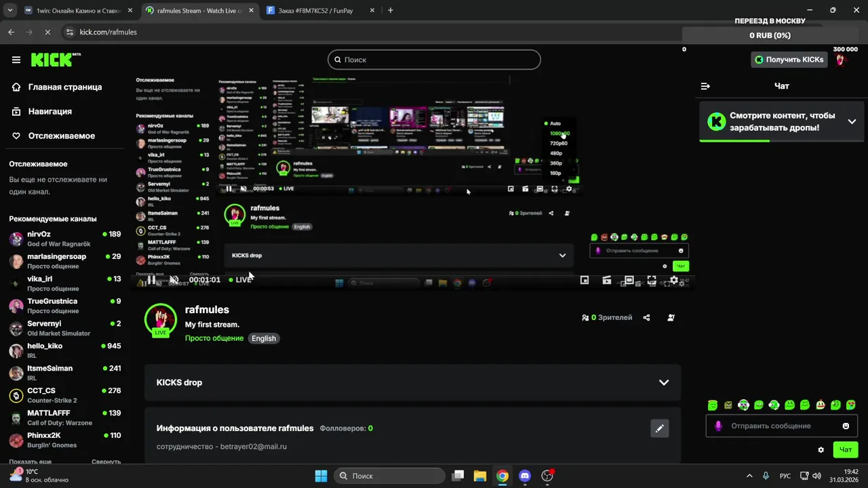This screenshot has height=488, width=868.
Task: Collapse the recommended list with Свернуть
Action: coord(106,462)
